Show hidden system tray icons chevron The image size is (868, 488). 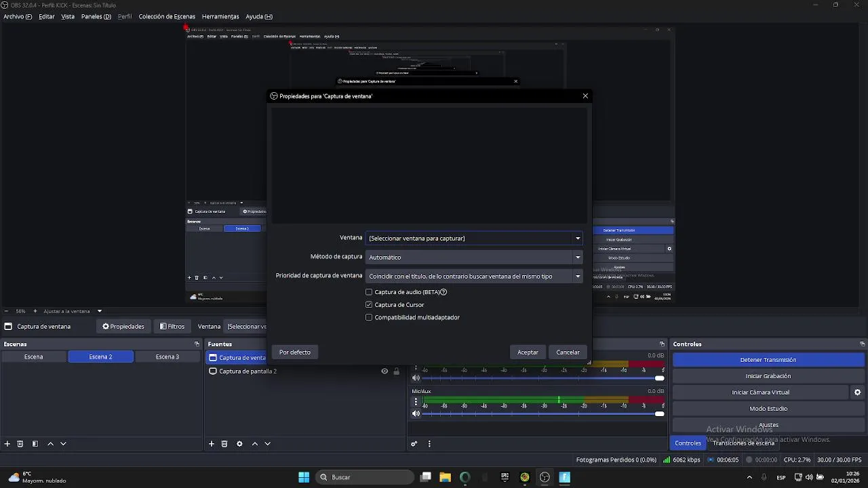749,477
